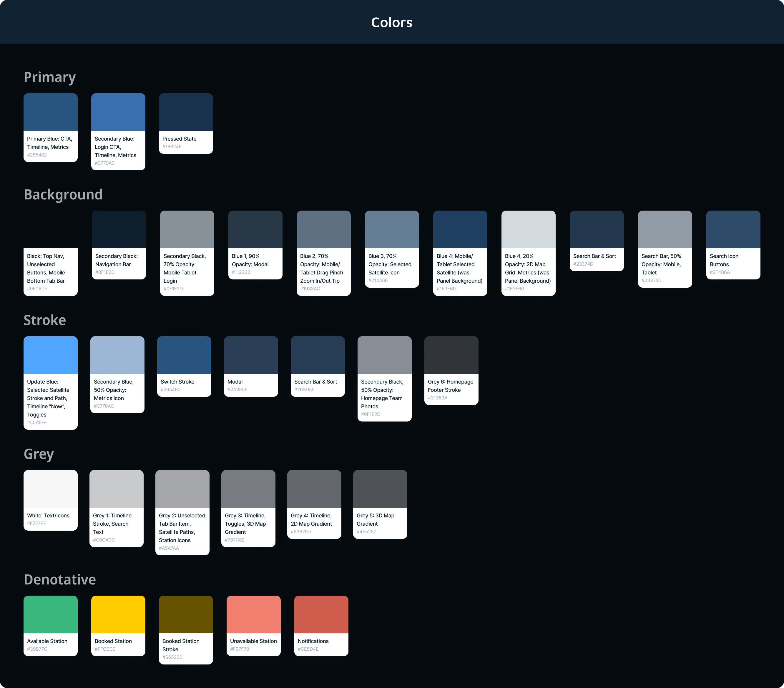Select the Notifications red swatch
The width and height of the screenshot is (784, 688).
click(x=321, y=615)
